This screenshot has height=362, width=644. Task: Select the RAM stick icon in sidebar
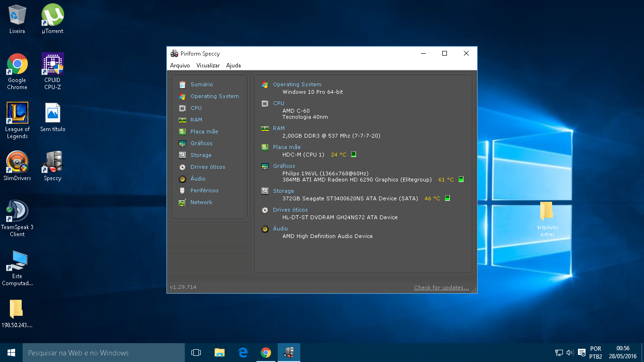coord(182,120)
